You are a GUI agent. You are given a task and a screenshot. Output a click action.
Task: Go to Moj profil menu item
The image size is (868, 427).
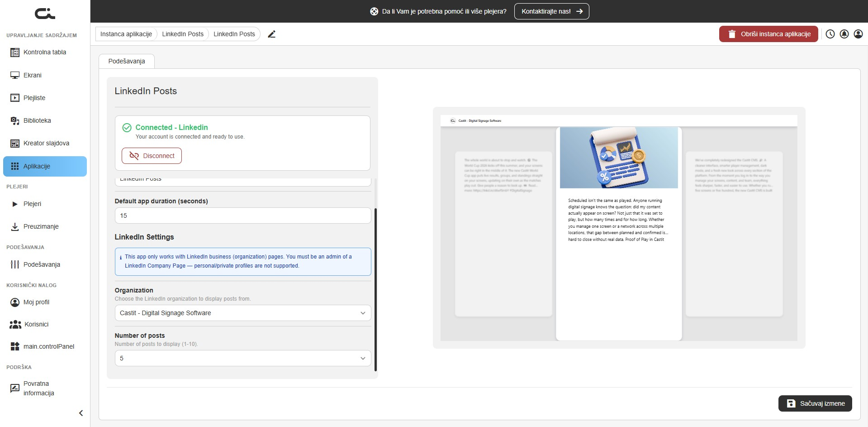45,302
